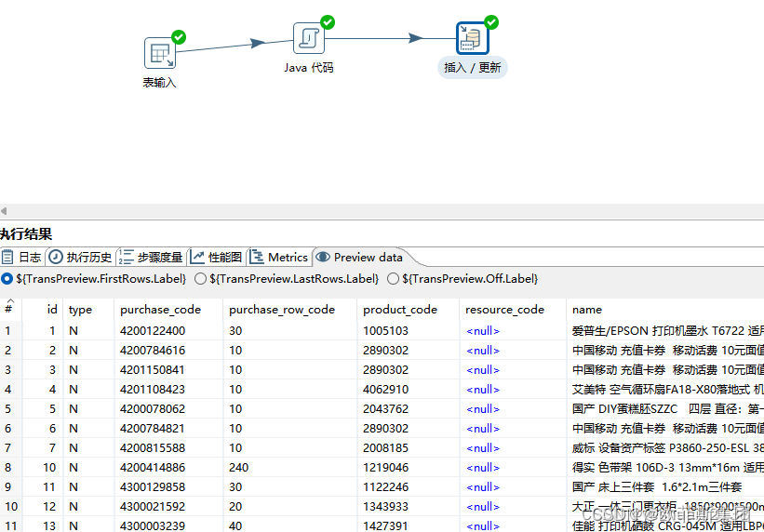Select the 表输入 table input step icon

click(x=160, y=53)
